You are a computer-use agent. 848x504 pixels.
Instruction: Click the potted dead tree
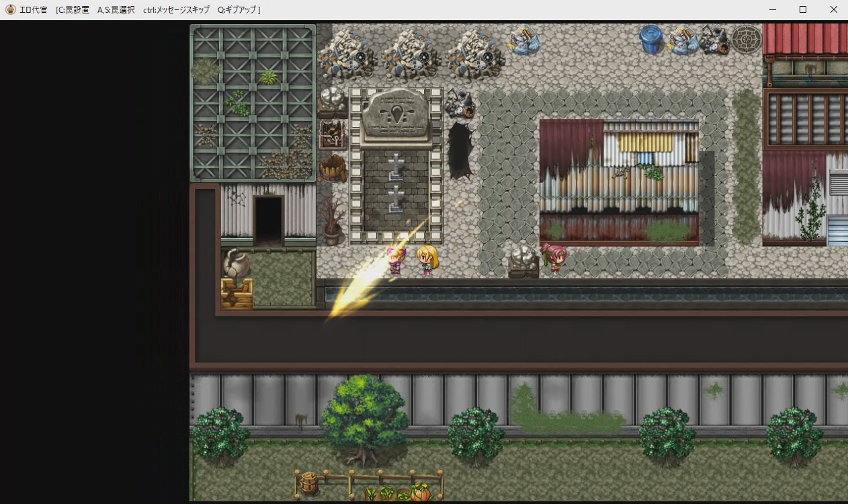click(332, 222)
